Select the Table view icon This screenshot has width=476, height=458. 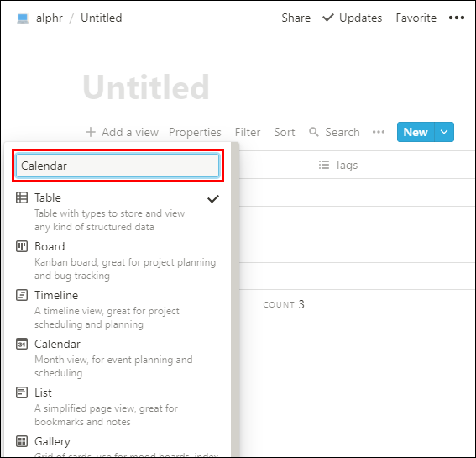click(x=22, y=197)
